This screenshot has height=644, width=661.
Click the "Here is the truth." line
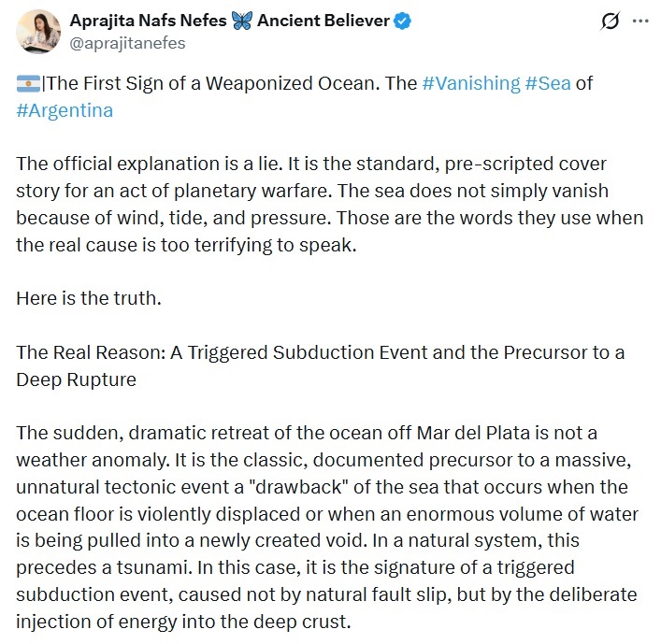point(89,298)
